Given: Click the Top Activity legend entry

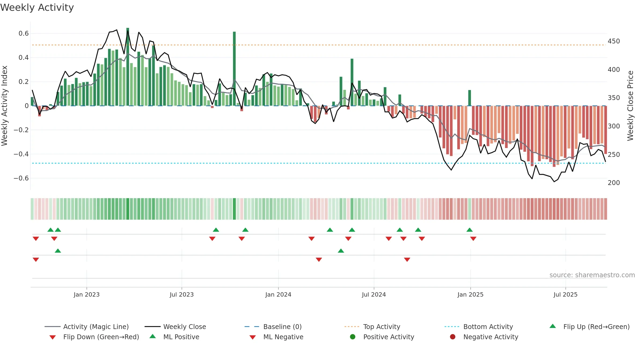Looking at the screenshot, I should pos(372,327).
